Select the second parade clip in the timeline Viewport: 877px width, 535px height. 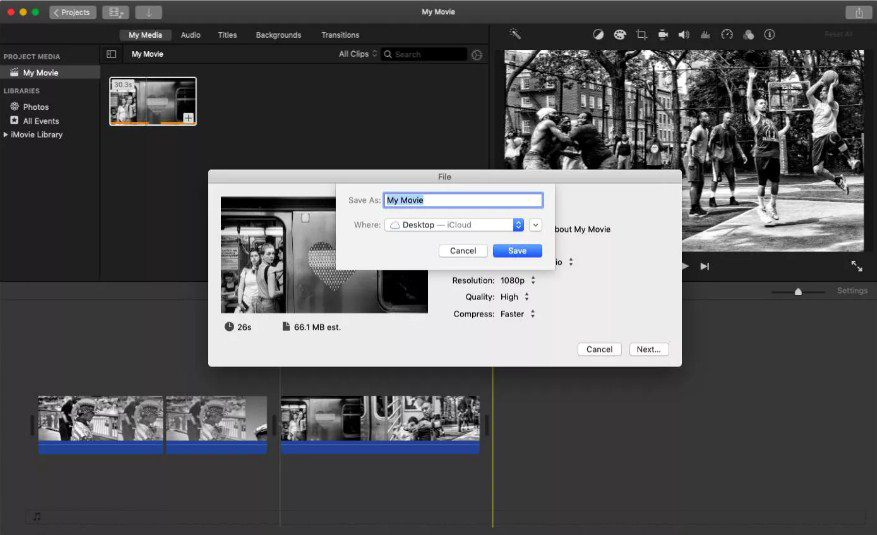tap(216, 425)
